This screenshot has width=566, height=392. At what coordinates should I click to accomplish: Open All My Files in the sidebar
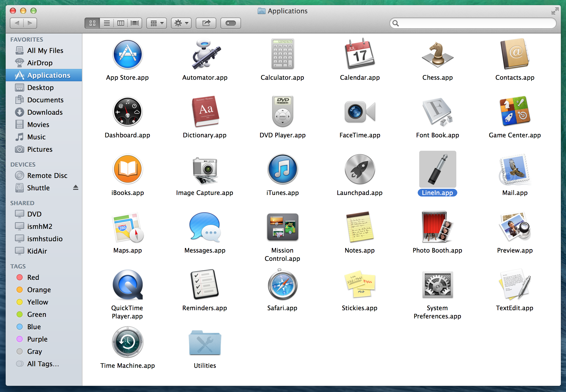[x=44, y=50]
